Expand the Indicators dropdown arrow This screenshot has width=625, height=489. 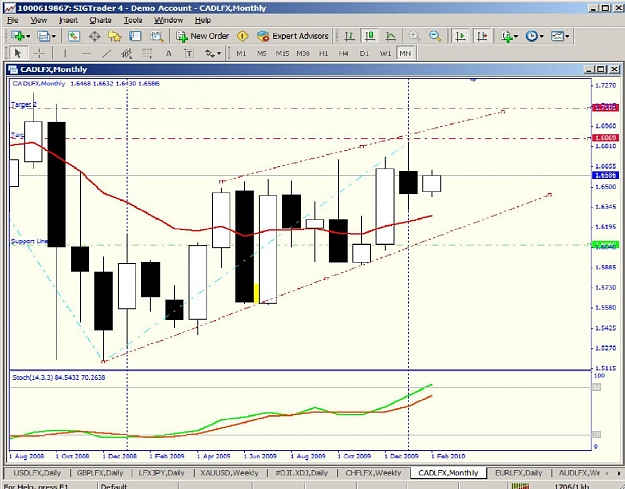pos(516,37)
